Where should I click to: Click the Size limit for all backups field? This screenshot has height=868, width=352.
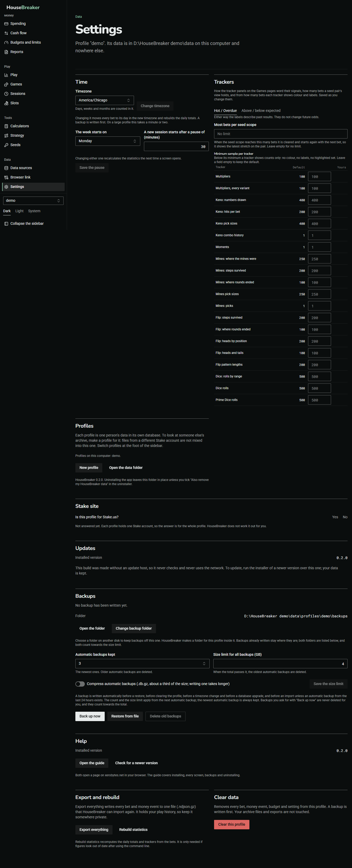(x=280, y=663)
